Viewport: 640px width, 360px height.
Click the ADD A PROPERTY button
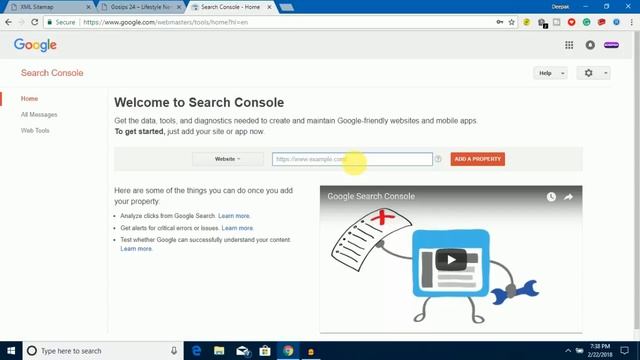pos(478,159)
